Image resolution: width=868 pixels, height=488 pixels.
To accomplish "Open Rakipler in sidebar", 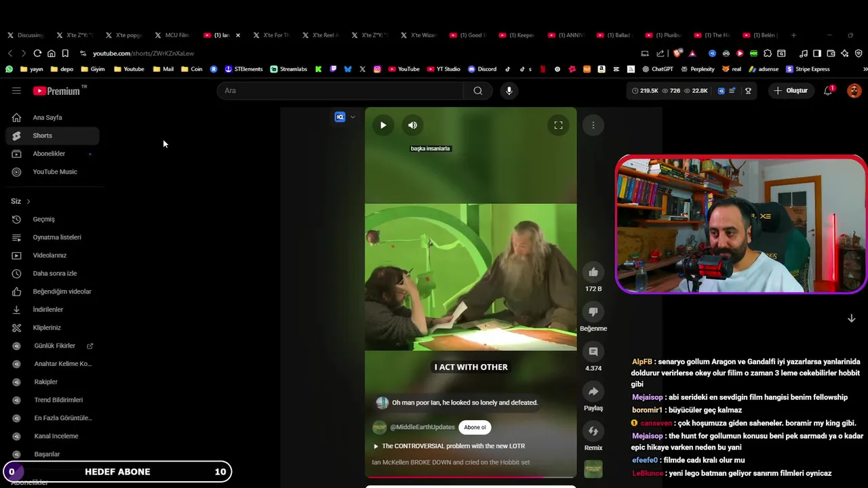I will (52, 382).
